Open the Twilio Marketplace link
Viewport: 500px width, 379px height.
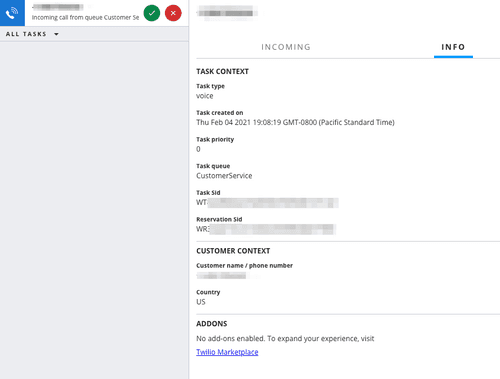tap(227, 352)
